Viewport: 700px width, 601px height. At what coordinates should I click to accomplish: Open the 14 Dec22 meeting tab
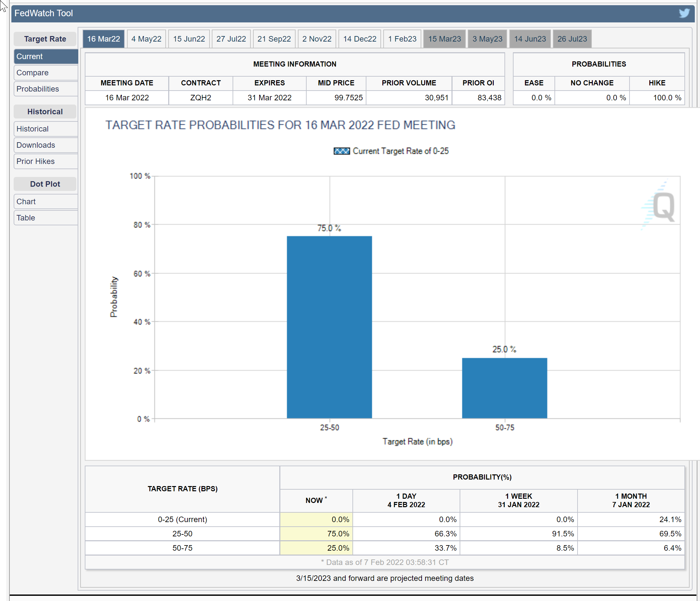pyautogui.click(x=360, y=39)
